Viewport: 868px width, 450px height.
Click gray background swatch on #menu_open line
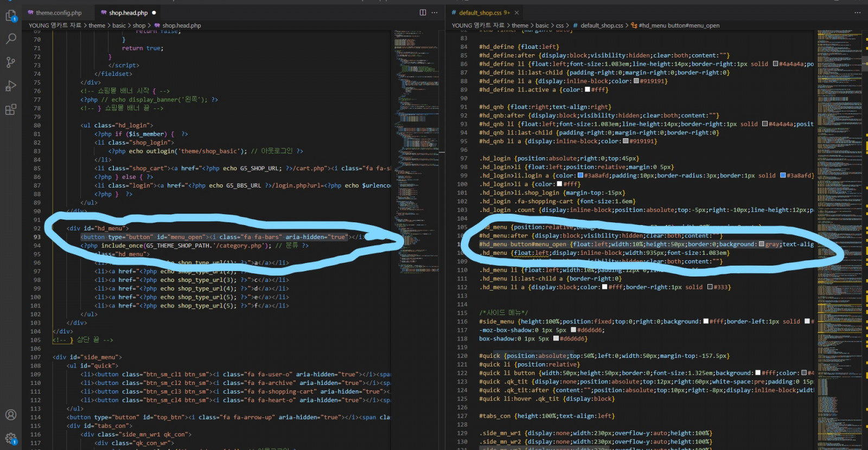[x=762, y=245]
